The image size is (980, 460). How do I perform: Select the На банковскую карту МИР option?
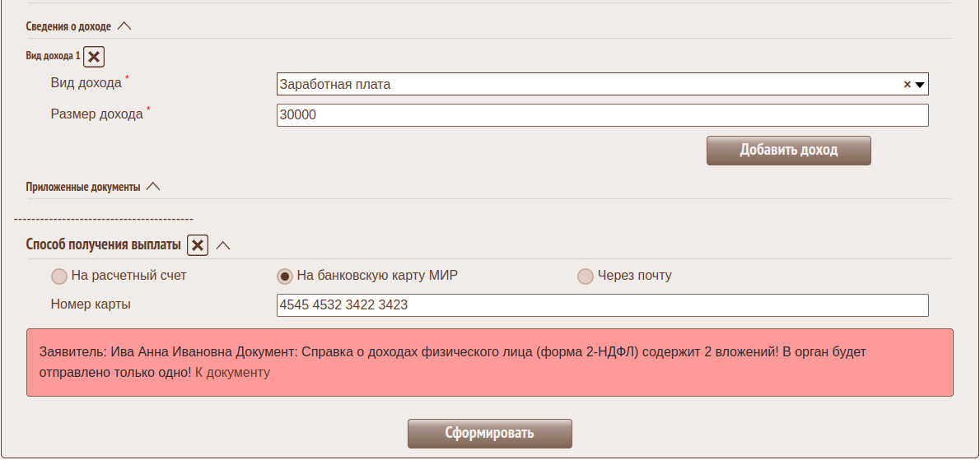285,276
